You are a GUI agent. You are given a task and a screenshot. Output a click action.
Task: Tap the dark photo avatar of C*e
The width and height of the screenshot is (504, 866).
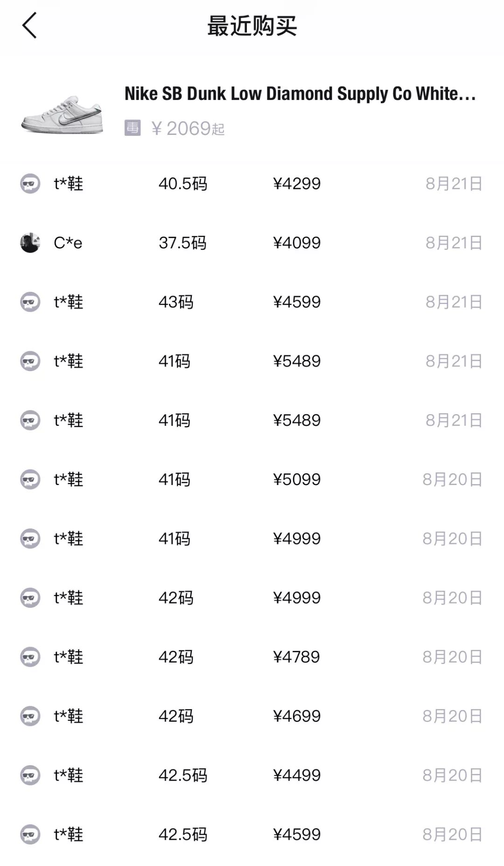click(x=30, y=243)
